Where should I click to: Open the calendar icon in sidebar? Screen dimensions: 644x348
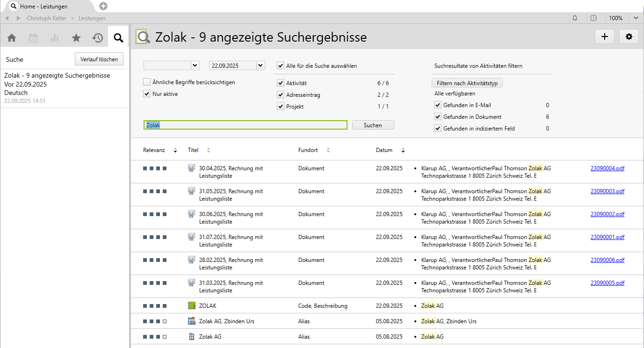tap(33, 38)
